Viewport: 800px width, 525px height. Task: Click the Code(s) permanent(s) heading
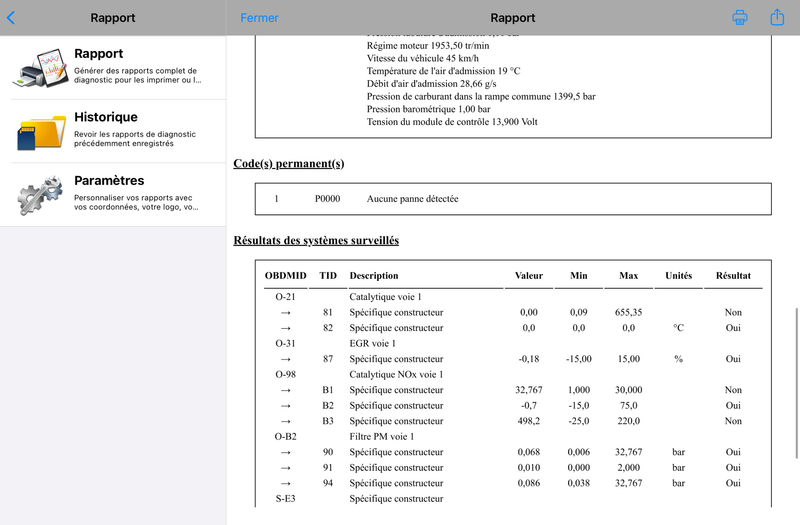tap(289, 164)
